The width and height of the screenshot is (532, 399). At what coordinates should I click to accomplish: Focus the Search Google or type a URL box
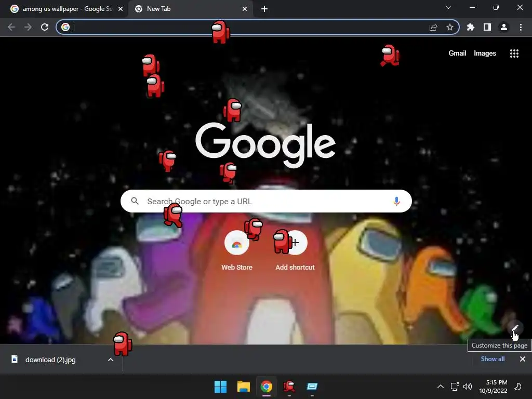[x=266, y=201]
